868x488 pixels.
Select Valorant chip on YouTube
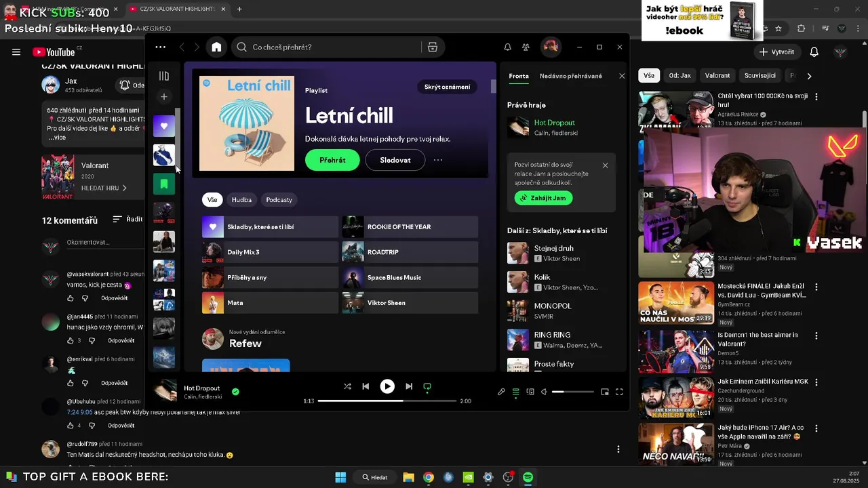click(x=717, y=76)
